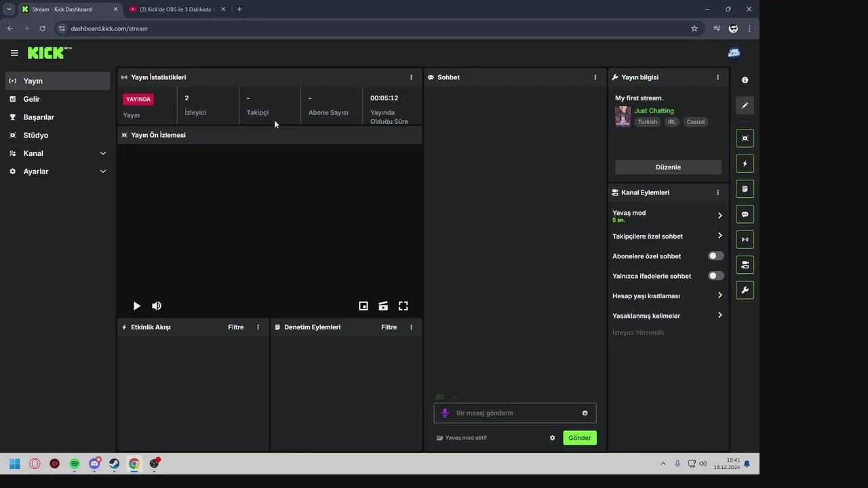Open the Windows Start menu

tap(14, 464)
